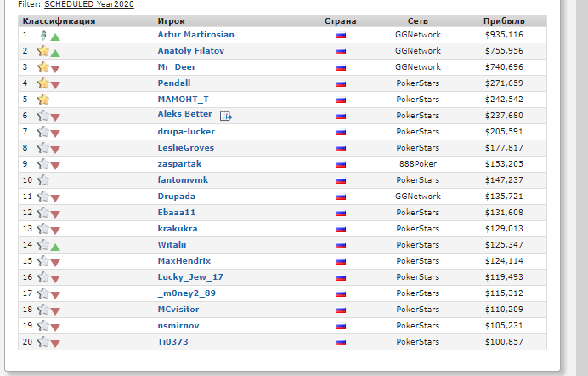Open the schedule icon beside Aleks Better
The width and height of the screenshot is (588, 376).
(x=226, y=116)
